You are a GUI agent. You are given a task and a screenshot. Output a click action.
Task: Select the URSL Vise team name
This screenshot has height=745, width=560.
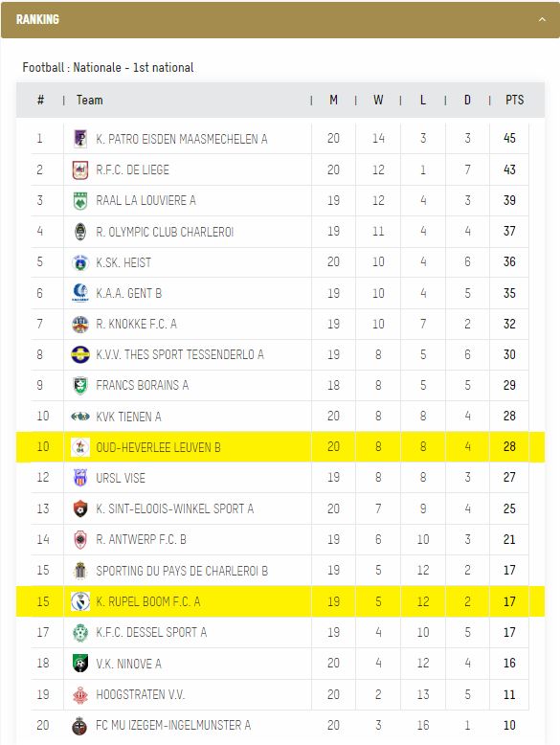121,478
